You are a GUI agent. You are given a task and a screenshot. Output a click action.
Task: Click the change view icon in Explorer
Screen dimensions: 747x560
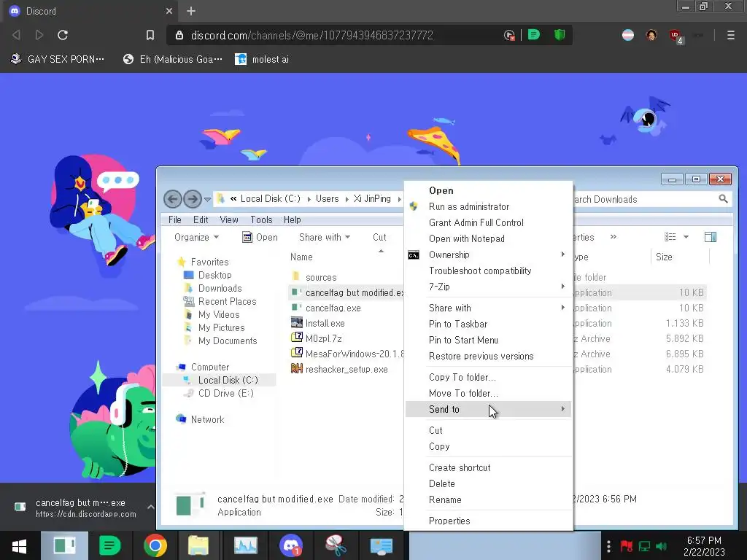point(670,237)
